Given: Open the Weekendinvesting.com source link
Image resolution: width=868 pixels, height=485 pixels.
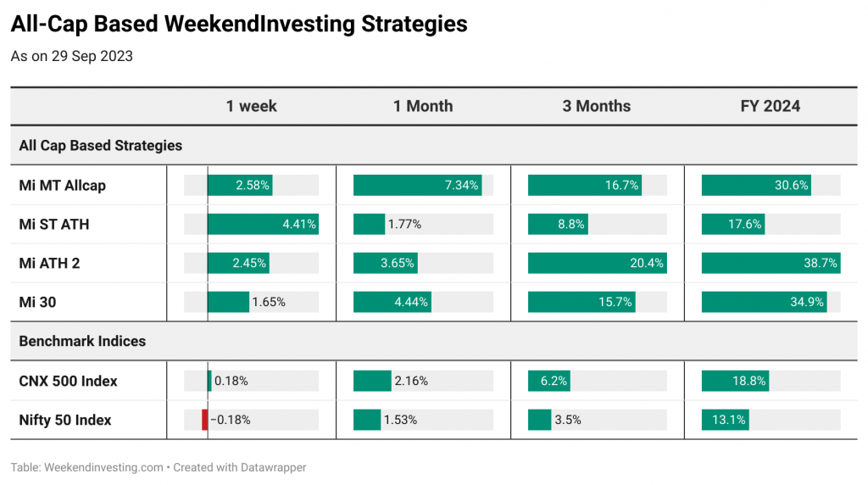Looking at the screenshot, I should click(103, 467).
